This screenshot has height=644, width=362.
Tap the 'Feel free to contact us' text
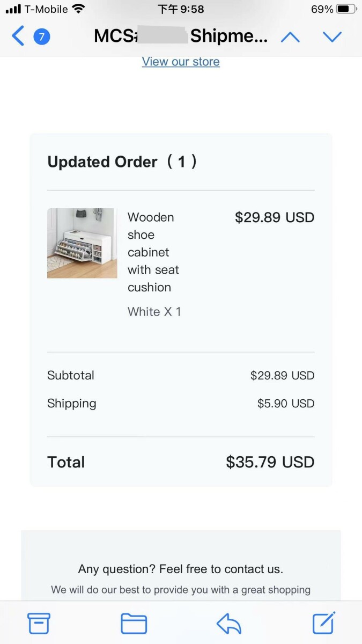220,569
